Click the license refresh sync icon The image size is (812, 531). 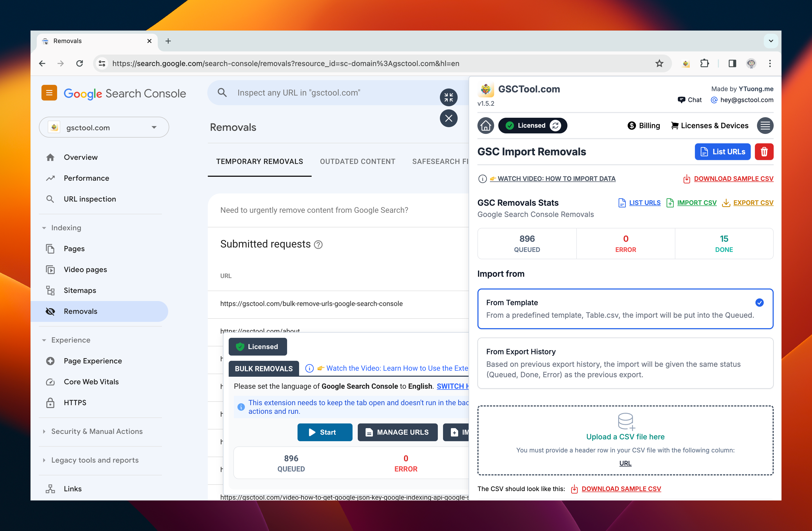(555, 126)
